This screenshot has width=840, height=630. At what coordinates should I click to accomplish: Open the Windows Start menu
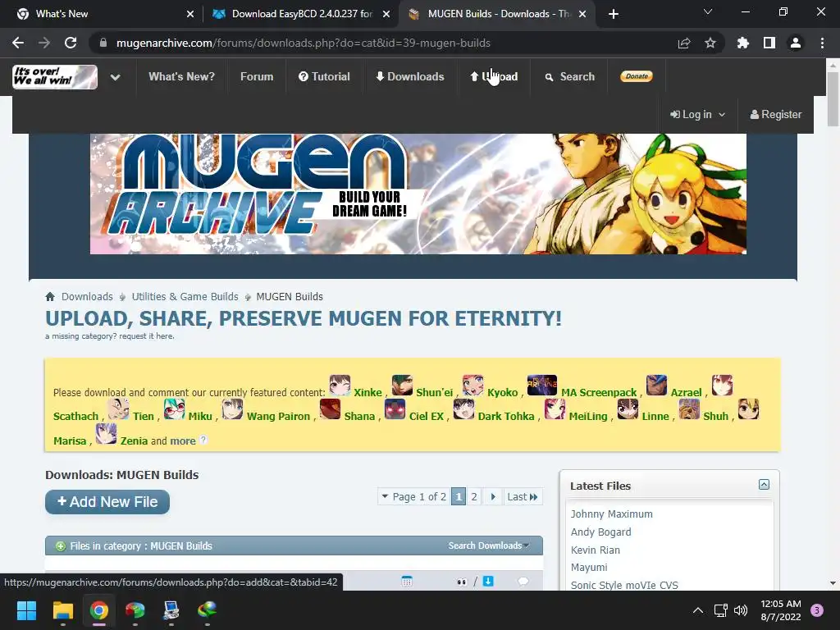(x=26, y=610)
